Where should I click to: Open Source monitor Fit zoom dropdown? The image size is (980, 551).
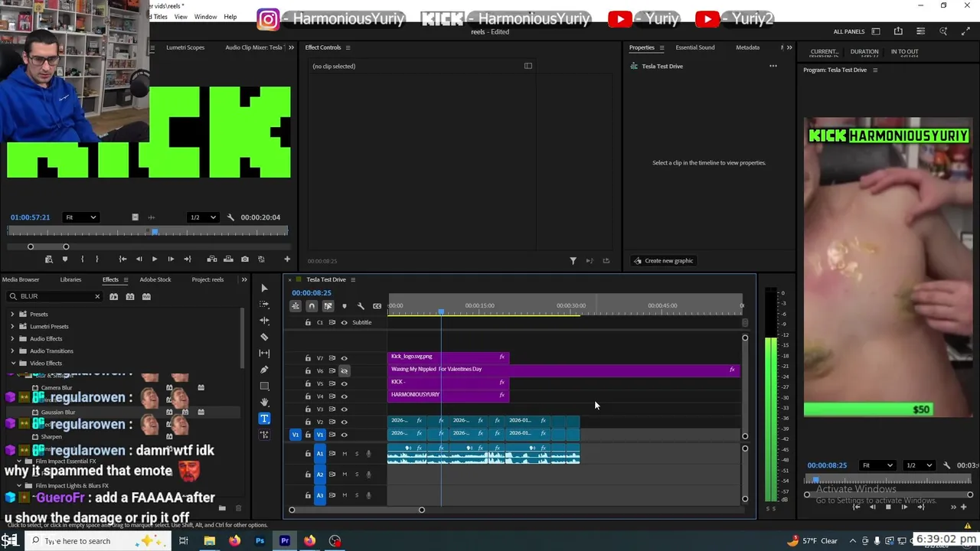81,217
